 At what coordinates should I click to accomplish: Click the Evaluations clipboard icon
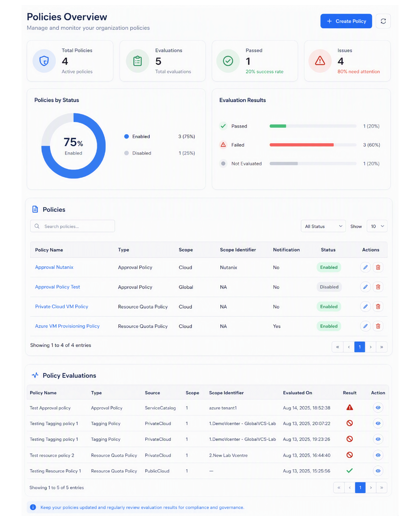[x=137, y=61]
